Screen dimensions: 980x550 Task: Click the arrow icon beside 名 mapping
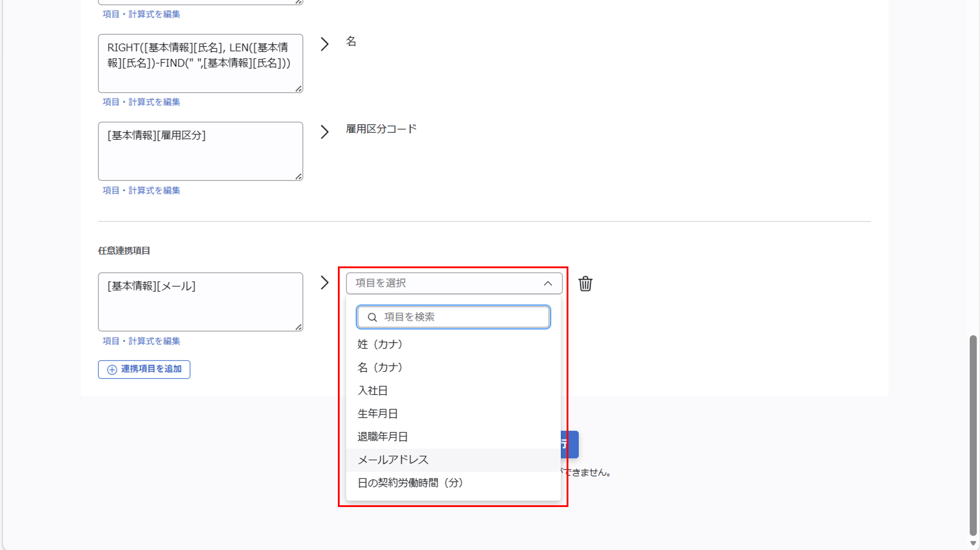pos(325,44)
